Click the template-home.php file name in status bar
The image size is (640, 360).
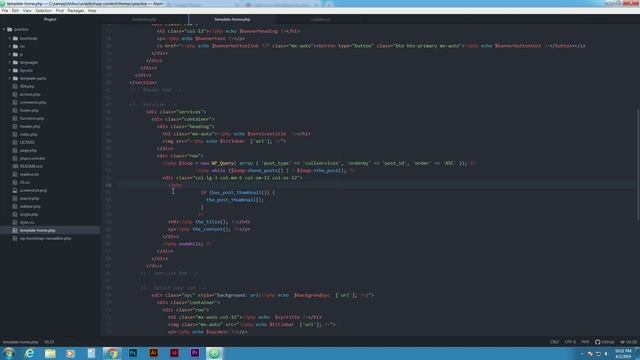point(20,342)
